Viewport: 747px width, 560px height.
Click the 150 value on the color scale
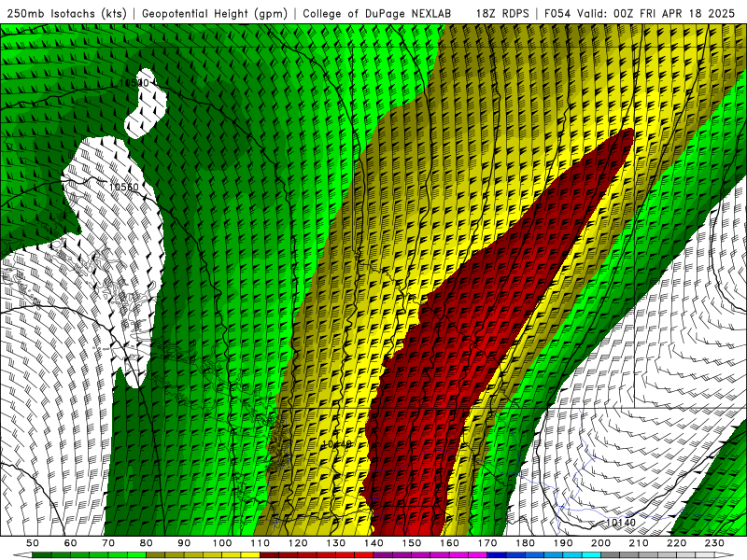point(412,543)
